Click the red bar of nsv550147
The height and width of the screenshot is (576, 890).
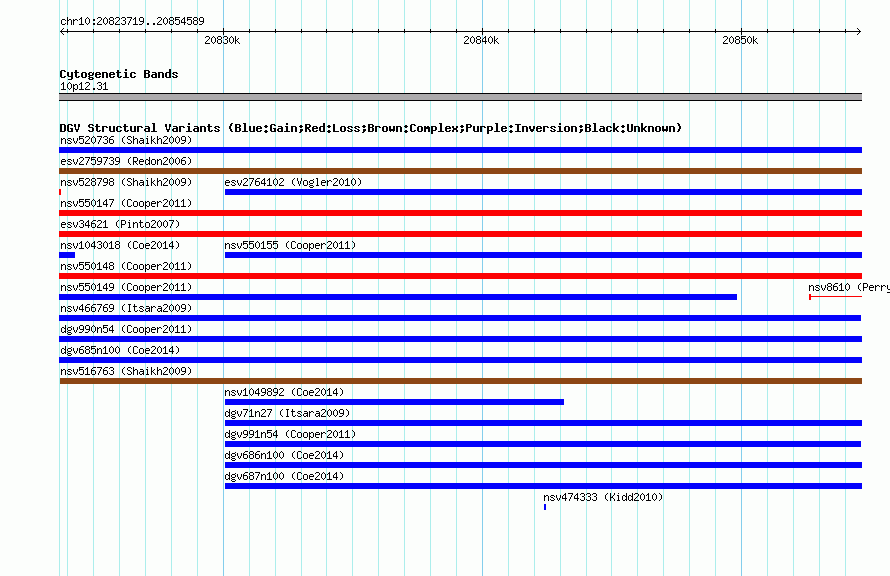click(x=460, y=213)
